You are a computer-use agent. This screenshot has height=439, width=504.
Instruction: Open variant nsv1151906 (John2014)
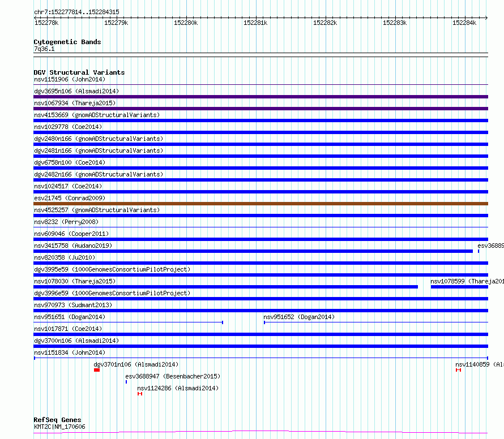click(x=70, y=79)
